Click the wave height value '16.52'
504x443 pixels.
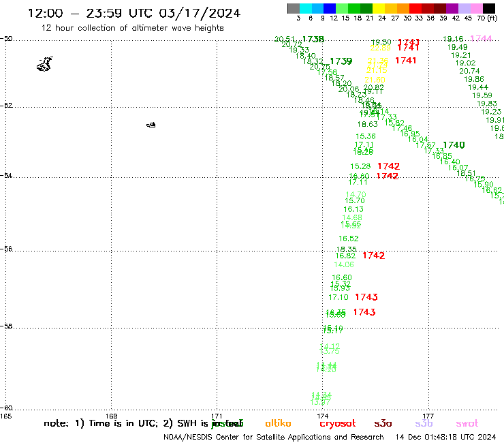click(349, 239)
